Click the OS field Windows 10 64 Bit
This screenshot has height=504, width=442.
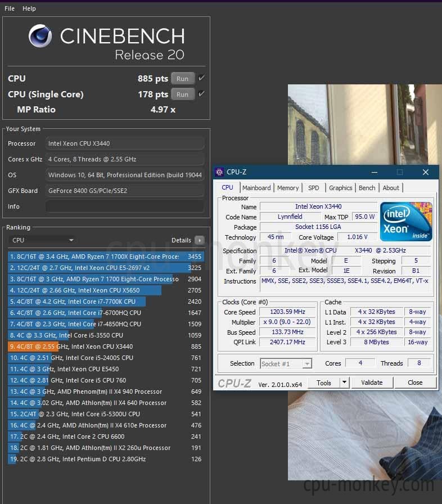(125, 175)
